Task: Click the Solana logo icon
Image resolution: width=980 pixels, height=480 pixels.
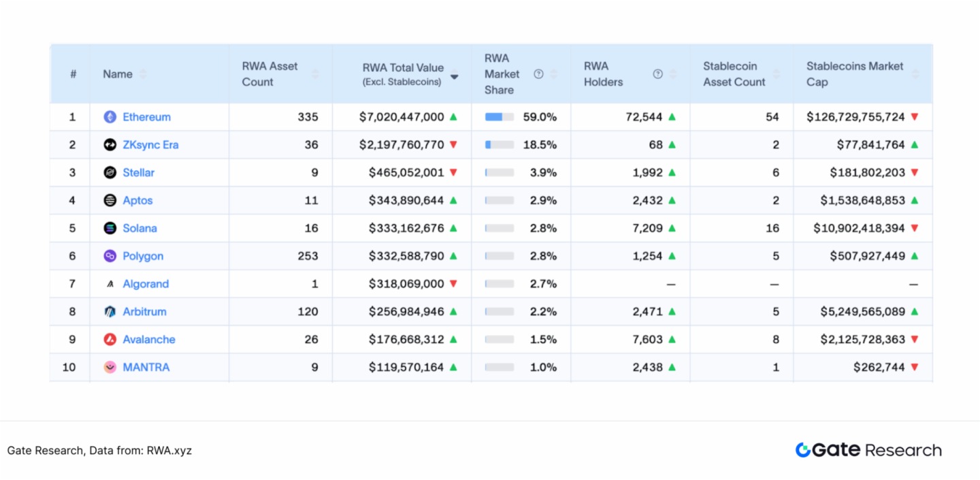Action: coord(110,229)
